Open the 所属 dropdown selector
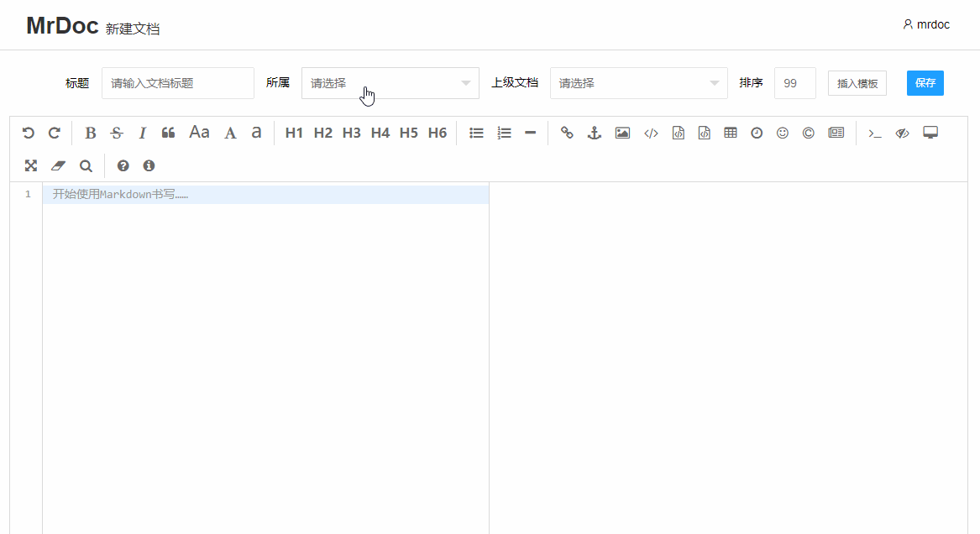Viewport: 980px width, 534px height. (390, 83)
